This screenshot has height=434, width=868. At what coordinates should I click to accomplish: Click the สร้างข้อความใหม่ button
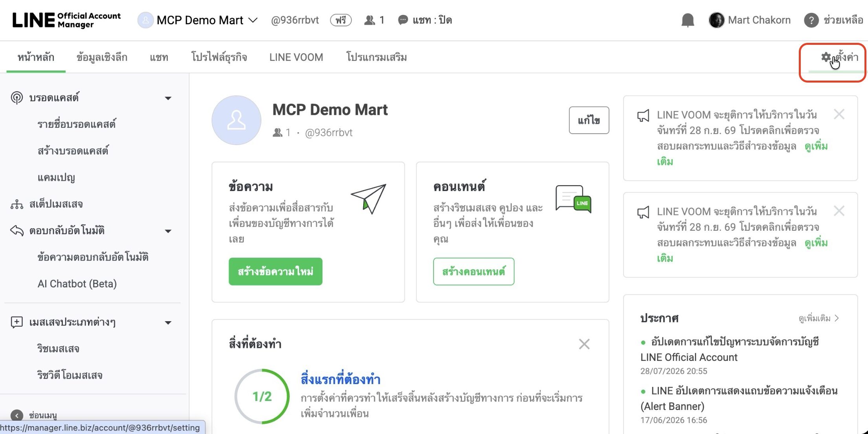pyautogui.click(x=275, y=272)
